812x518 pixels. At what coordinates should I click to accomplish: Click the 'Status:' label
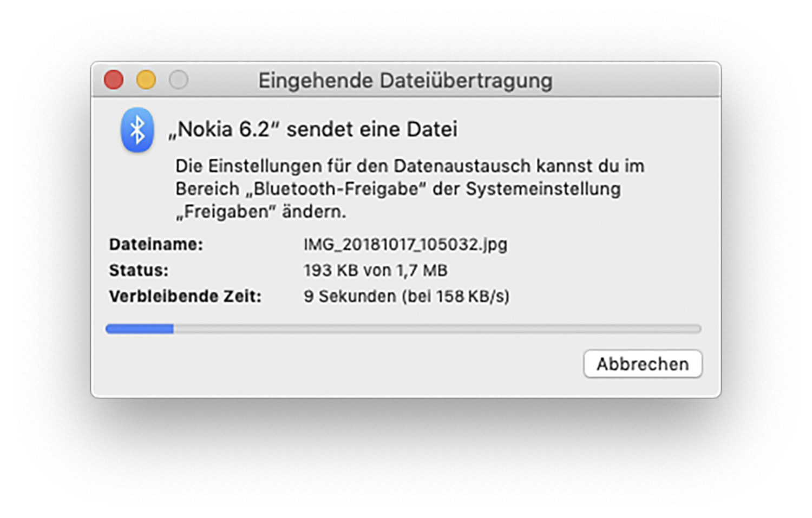(x=139, y=270)
